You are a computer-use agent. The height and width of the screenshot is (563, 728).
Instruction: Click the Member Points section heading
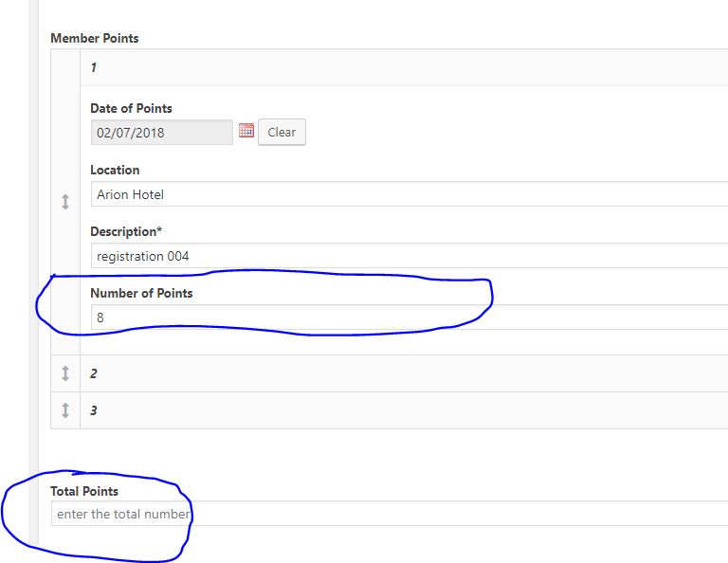94,38
